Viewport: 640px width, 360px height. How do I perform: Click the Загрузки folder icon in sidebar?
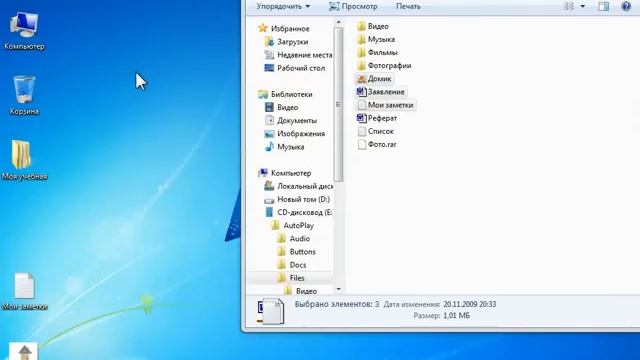pos(269,41)
